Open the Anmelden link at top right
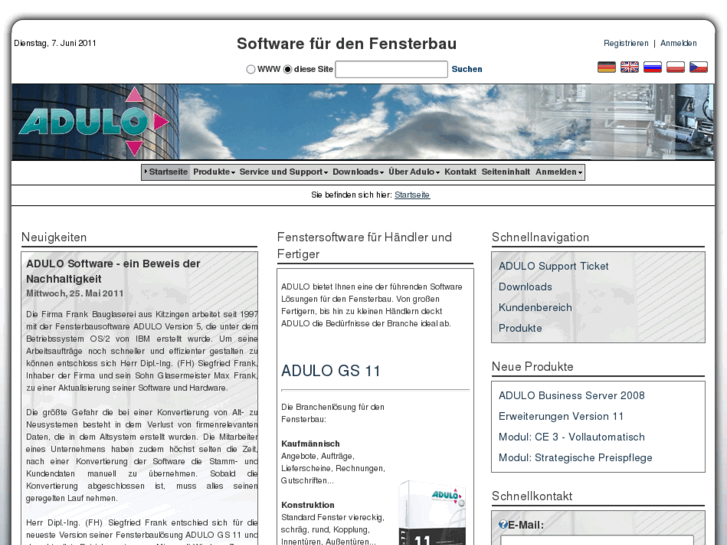Viewport: 727px width, 545px height. pyautogui.click(x=678, y=43)
